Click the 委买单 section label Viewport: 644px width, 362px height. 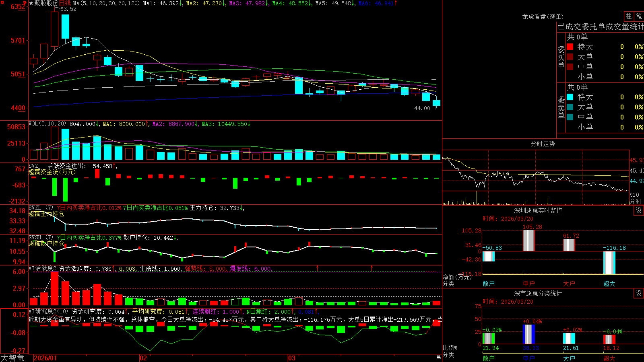click(561, 57)
